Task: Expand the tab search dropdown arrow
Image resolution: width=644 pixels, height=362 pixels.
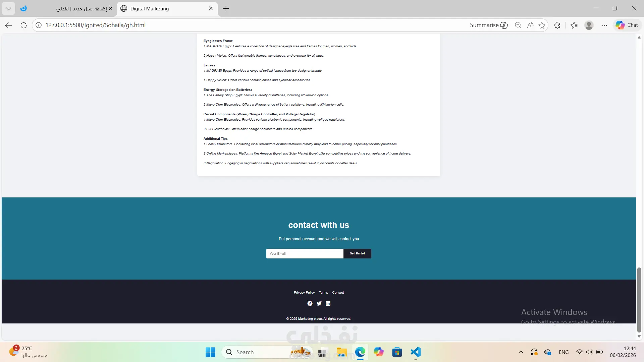Action: click(8, 9)
